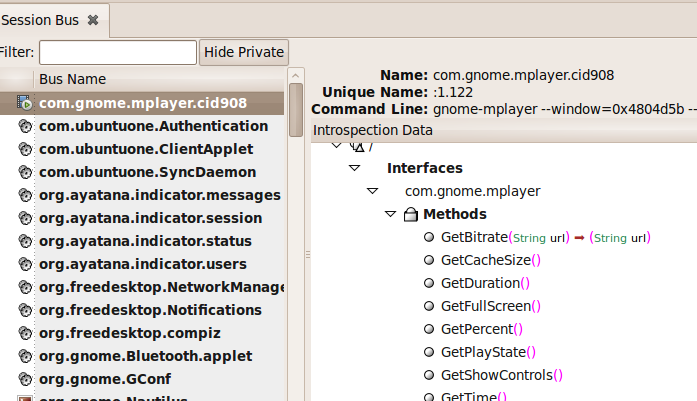Click the Unique Name value :1.122
The height and width of the screenshot is (401, 697).
pos(453,92)
